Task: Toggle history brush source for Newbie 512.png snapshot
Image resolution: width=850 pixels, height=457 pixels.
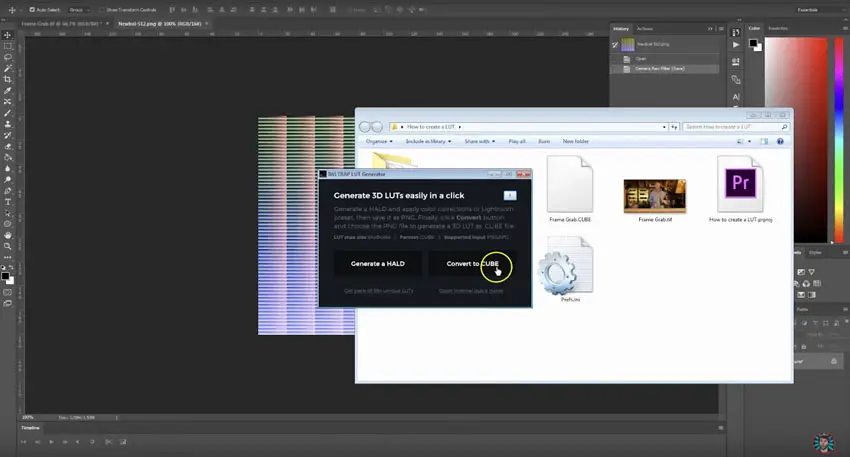Action: [615, 44]
